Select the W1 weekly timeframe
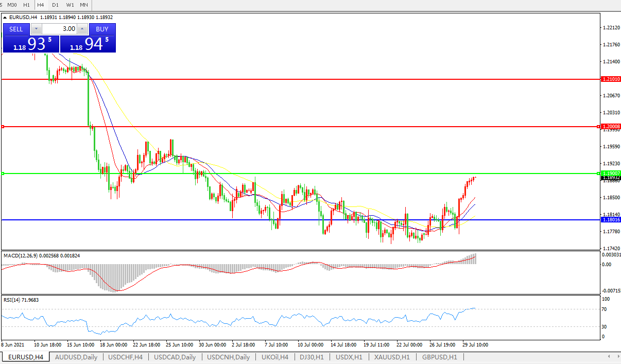Screen dimensions: 621x364 (x=70, y=5)
